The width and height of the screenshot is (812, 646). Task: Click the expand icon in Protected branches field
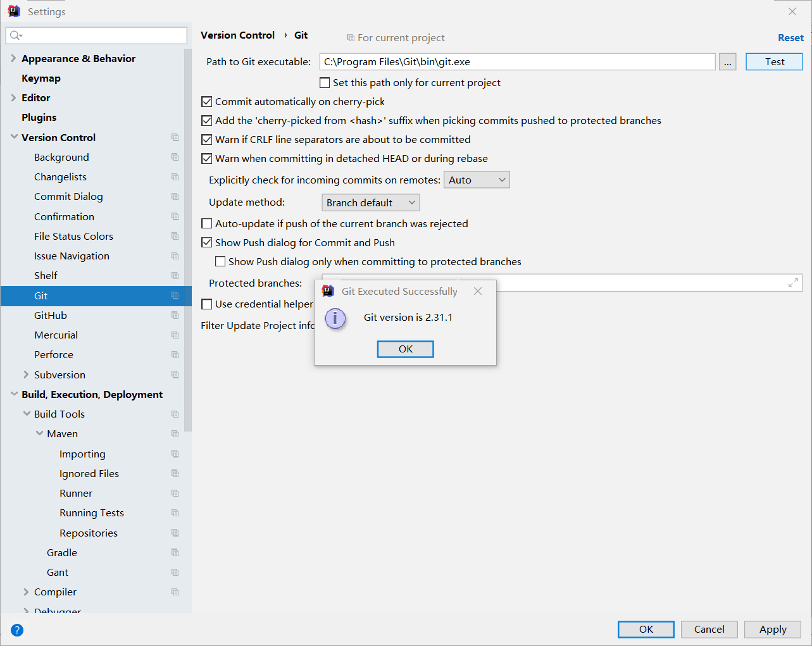coord(793,283)
